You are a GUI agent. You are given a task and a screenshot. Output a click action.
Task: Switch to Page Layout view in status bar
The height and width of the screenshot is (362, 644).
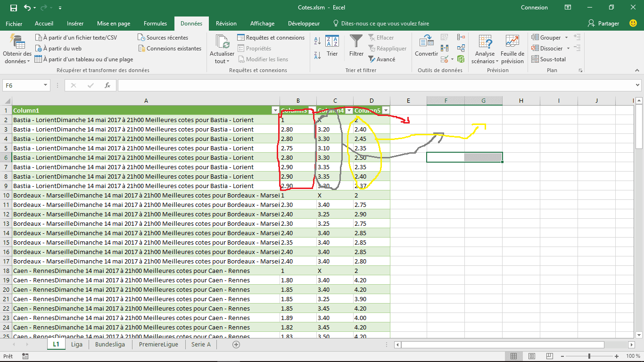click(x=532, y=356)
